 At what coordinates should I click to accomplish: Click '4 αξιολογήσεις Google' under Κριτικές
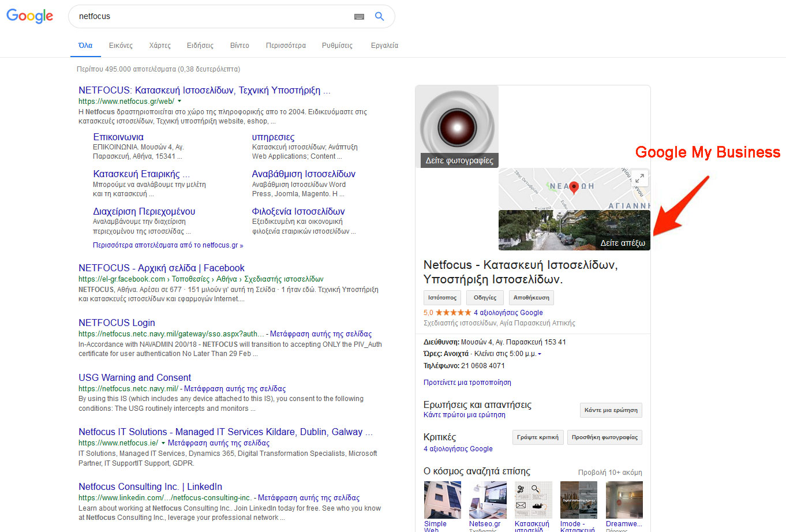coord(458,449)
